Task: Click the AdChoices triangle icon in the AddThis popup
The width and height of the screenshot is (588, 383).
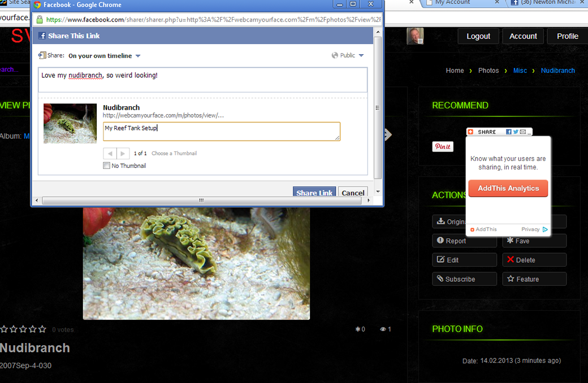Action: [545, 229]
